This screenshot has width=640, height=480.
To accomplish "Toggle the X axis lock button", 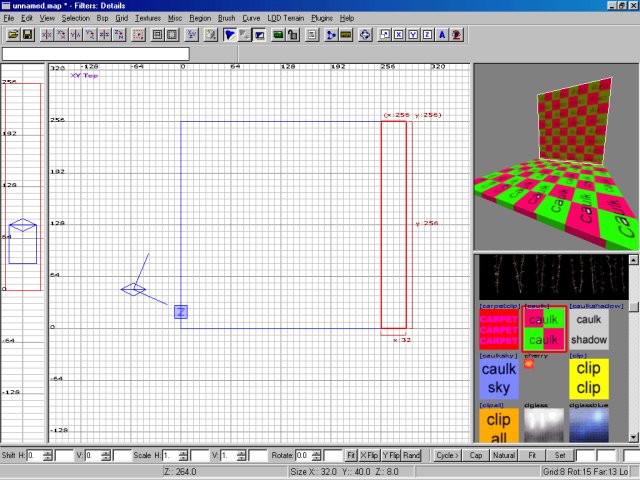I will tap(399, 35).
